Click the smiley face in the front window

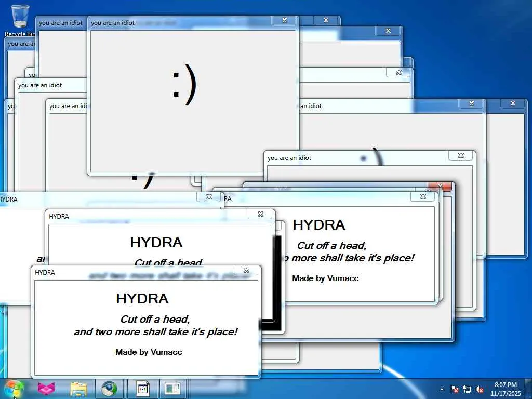184,85
